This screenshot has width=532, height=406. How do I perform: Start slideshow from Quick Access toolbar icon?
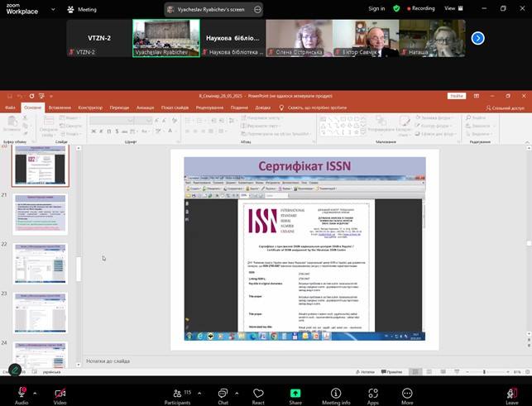click(x=41, y=96)
